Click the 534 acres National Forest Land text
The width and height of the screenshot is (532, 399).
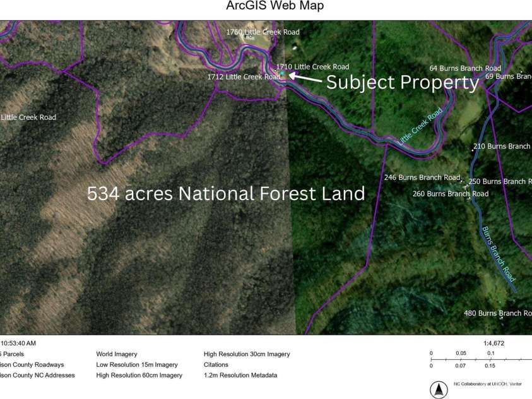click(226, 193)
